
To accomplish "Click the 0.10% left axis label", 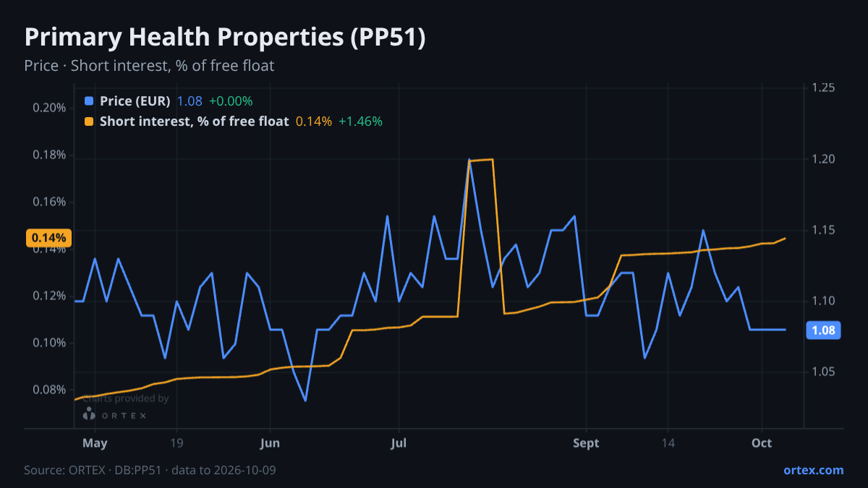I will [50, 343].
